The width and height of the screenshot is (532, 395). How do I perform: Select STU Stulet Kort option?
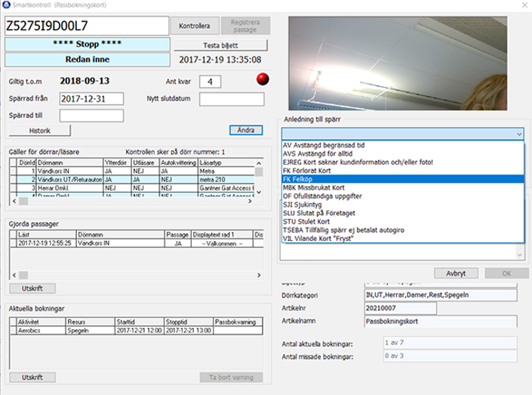(x=403, y=221)
